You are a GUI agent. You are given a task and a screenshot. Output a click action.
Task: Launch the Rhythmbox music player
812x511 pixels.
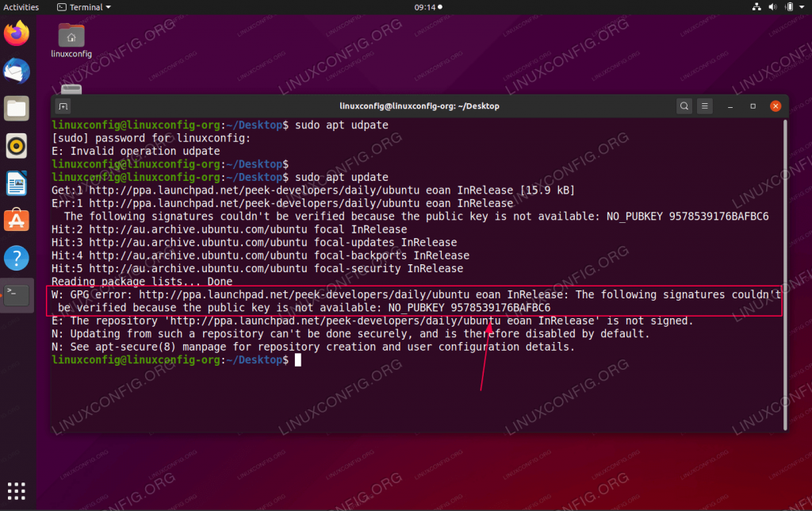16,146
